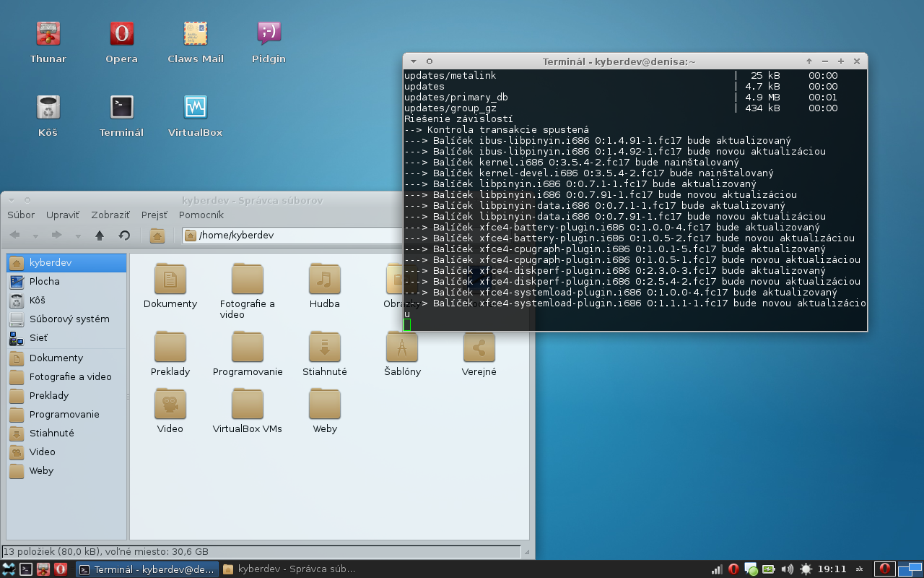The height and width of the screenshot is (578, 924).
Task: Select Stiahnuté bookmark in the sidebar
Action: pos(51,433)
